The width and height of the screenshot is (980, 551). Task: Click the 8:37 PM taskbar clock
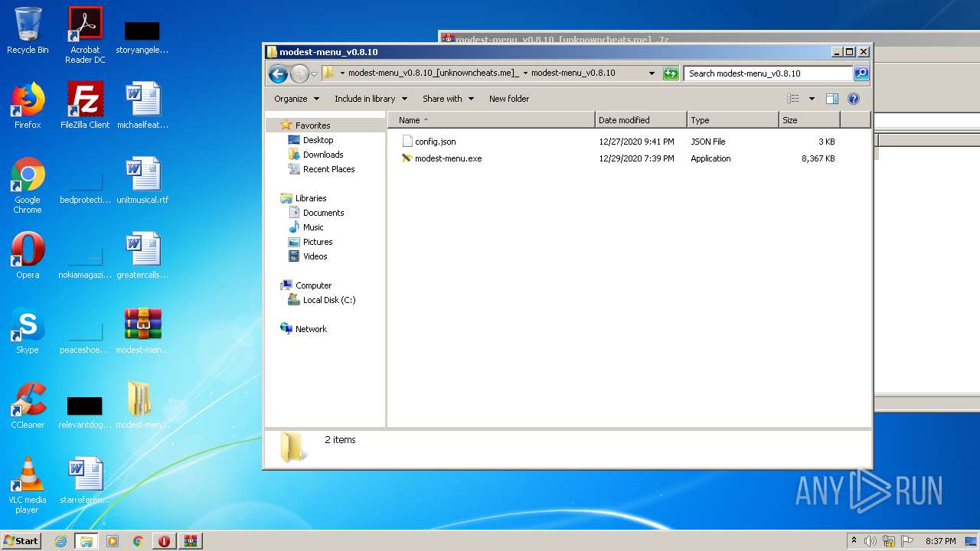pyautogui.click(x=940, y=541)
